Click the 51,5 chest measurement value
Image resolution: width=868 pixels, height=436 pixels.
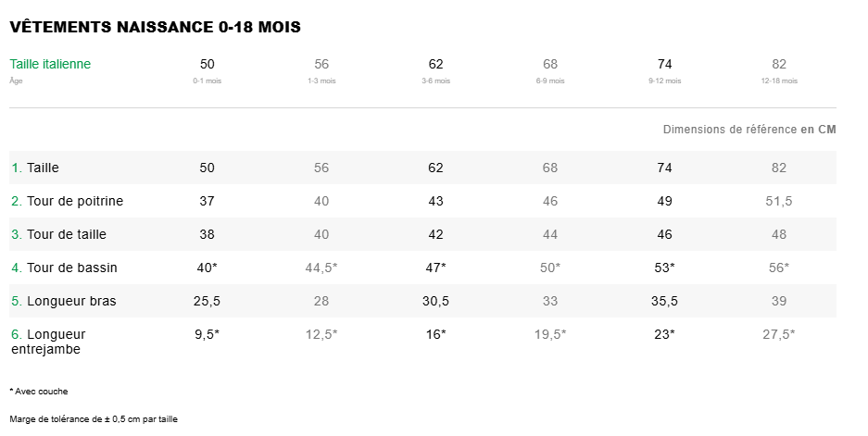pyautogui.click(x=778, y=201)
